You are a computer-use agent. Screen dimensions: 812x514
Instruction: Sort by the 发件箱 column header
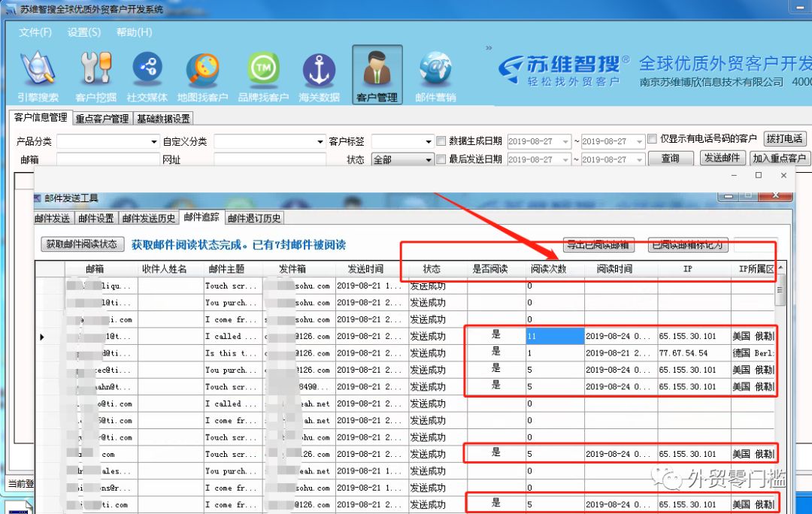point(298,268)
